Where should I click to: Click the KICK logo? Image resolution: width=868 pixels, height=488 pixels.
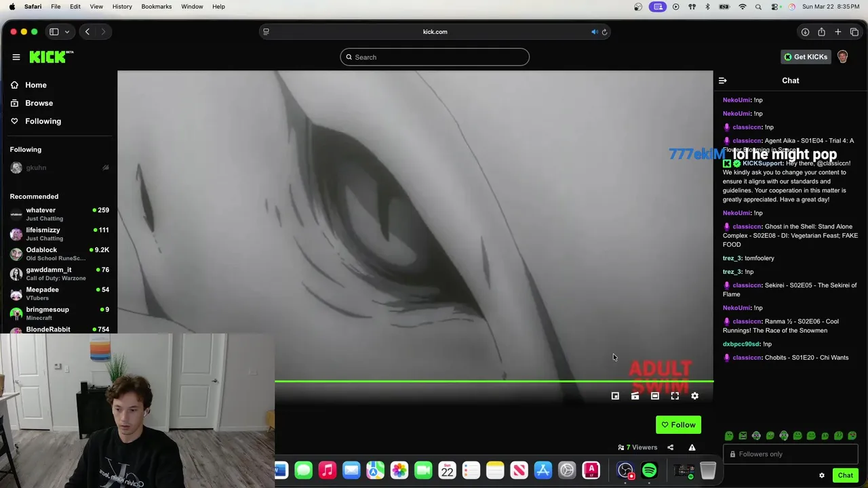pos(51,57)
